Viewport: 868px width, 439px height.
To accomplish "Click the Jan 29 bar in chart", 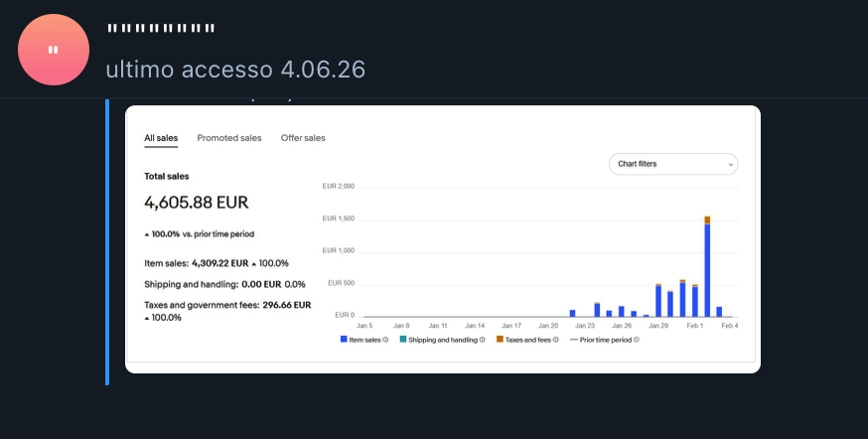I will tap(658, 301).
